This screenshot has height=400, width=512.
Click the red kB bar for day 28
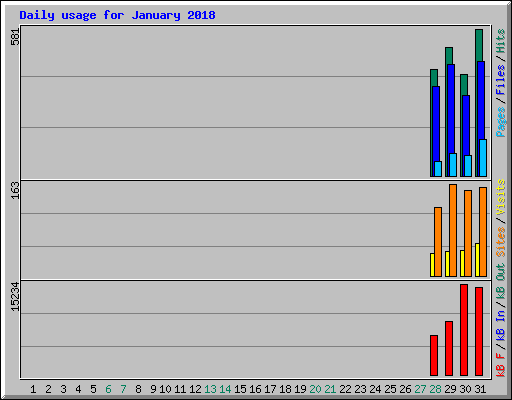[434, 356]
